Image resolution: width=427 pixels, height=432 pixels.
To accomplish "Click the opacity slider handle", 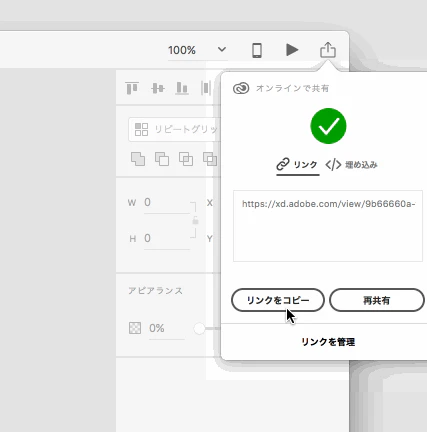I will (x=199, y=328).
